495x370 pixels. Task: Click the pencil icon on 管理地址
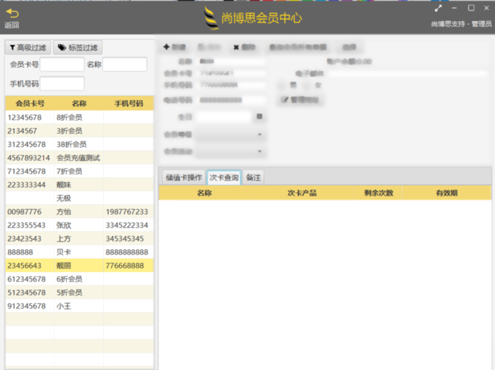(x=285, y=100)
